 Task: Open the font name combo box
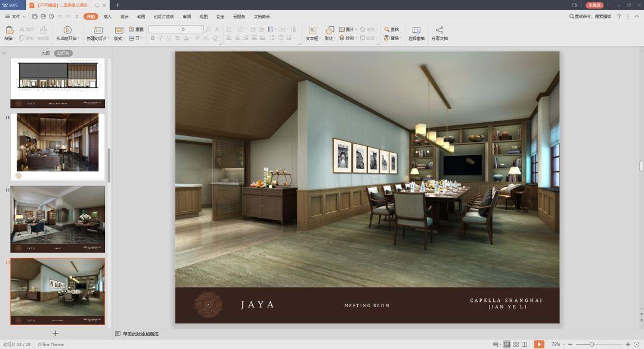pyautogui.click(x=165, y=29)
